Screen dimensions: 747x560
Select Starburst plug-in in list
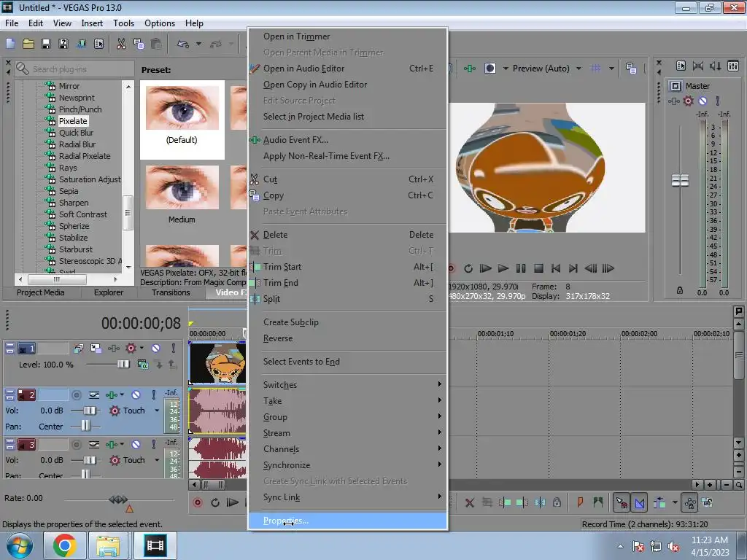pyautogui.click(x=76, y=249)
